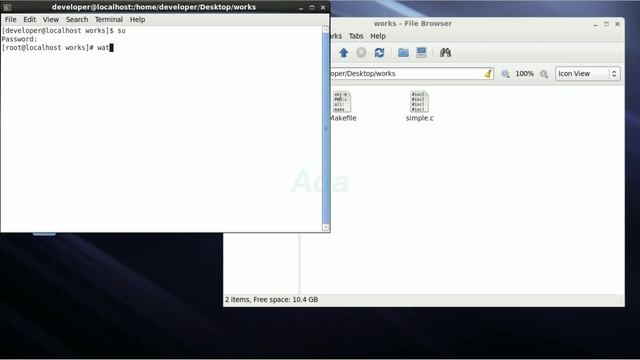The image size is (640, 360).
Task: Open the terminal Search menu
Action: [77, 20]
